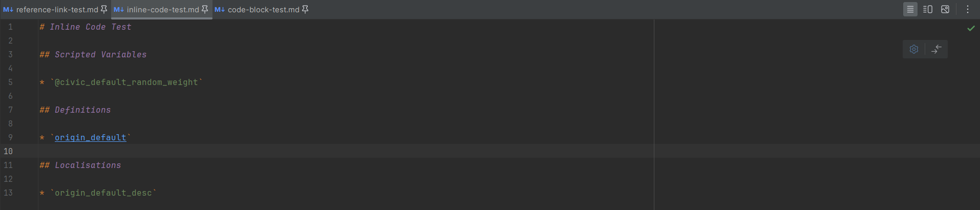The image size is (980, 210).
Task: Click the @civic_default_random_weight inline code
Action: (126, 82)
